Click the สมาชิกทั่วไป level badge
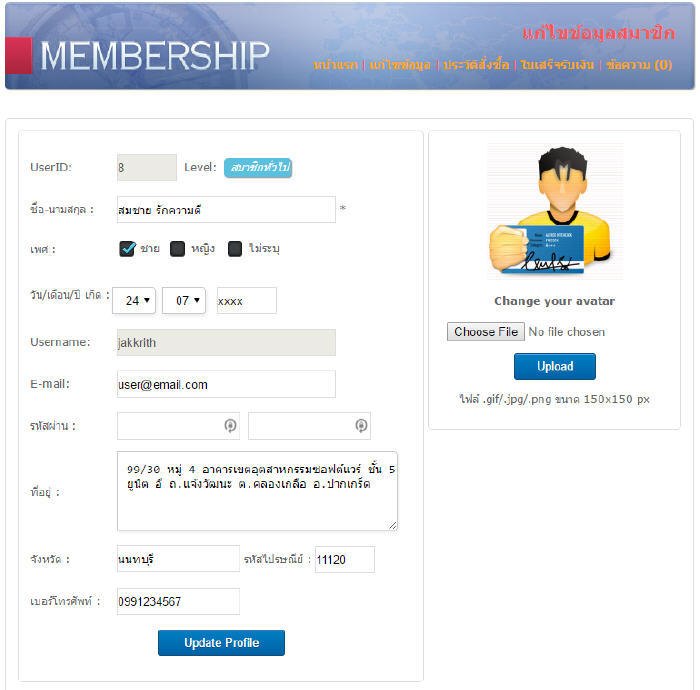Screen dimensions: 700x690 (x=258, y=168)
